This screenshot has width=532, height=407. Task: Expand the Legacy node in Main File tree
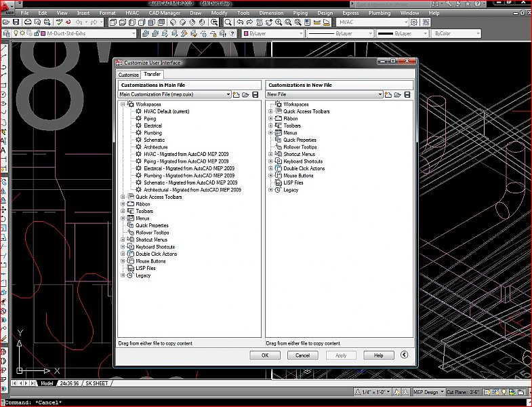[123, 275]
